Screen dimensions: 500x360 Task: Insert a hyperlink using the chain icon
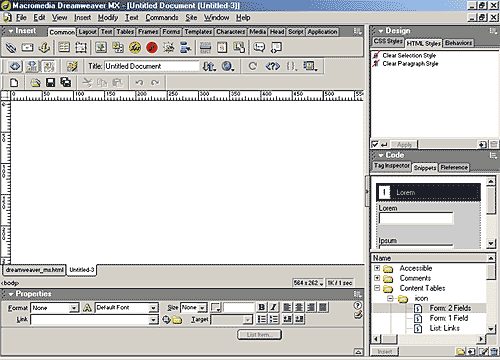click(11, 48)
